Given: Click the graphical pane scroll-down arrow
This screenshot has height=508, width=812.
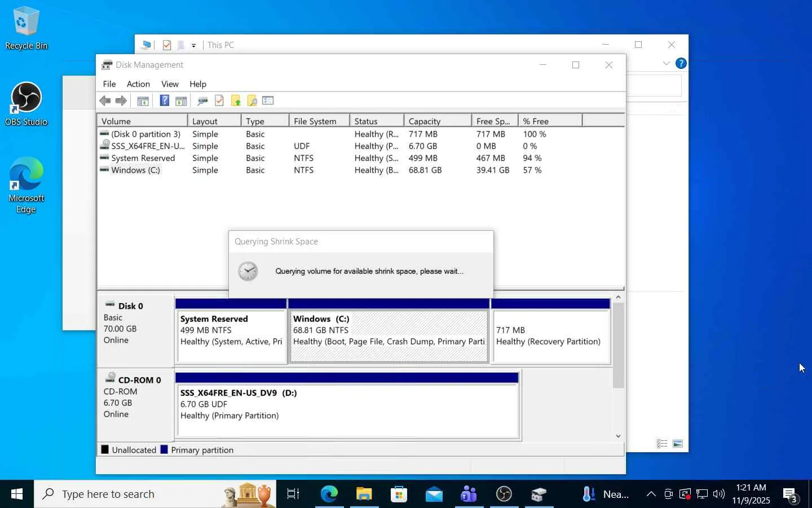Looking at the screenshot, I should point(619,436).
